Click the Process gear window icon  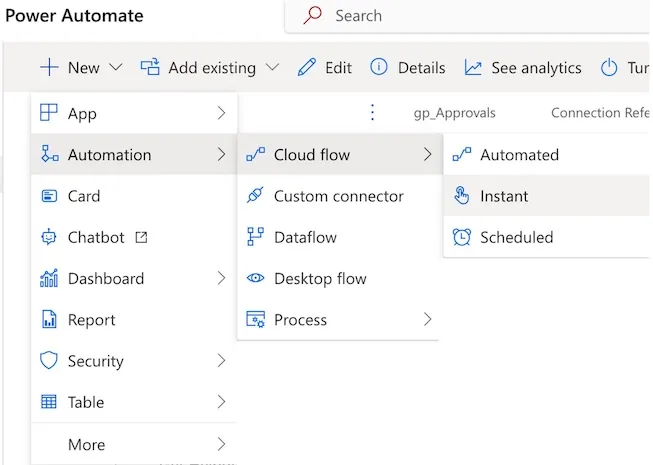coord(255,319)
